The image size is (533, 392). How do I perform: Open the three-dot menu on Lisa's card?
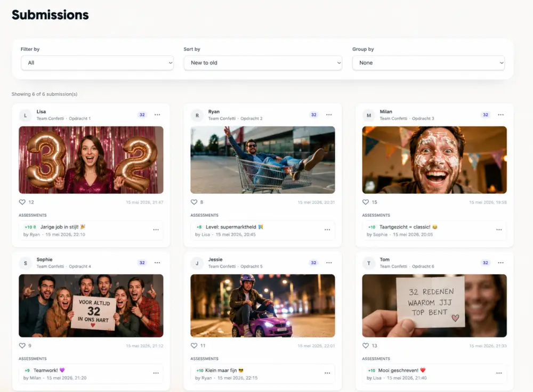point(157,115)
